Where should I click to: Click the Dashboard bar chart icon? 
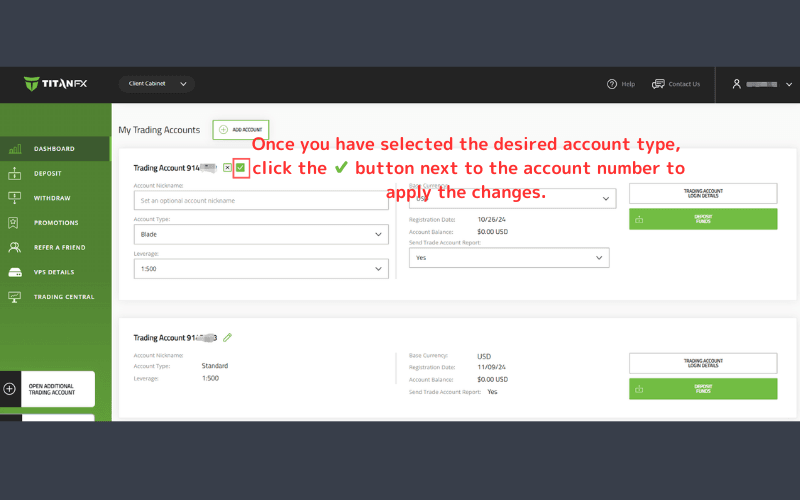click(15, 148)
